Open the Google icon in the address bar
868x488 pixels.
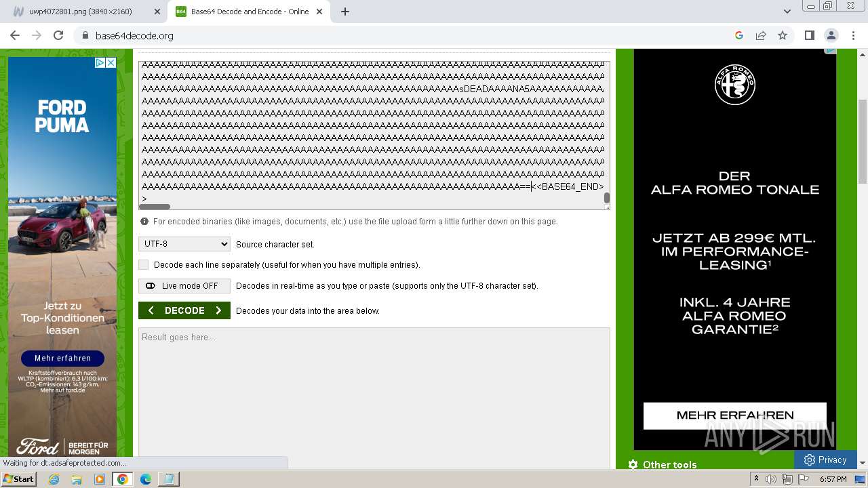739,35
